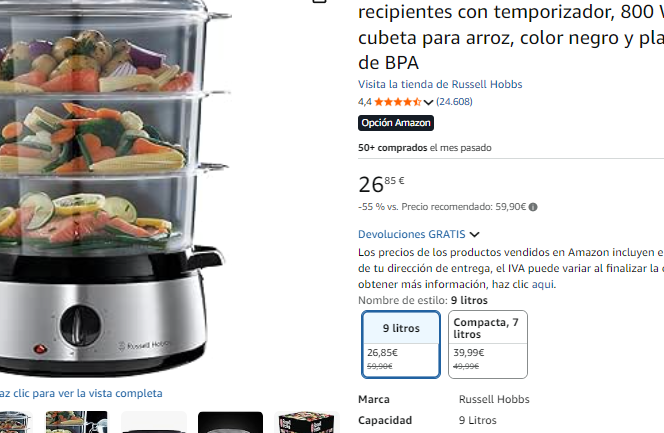Open the Devoluciones GRATIS link

coord(412,234)
